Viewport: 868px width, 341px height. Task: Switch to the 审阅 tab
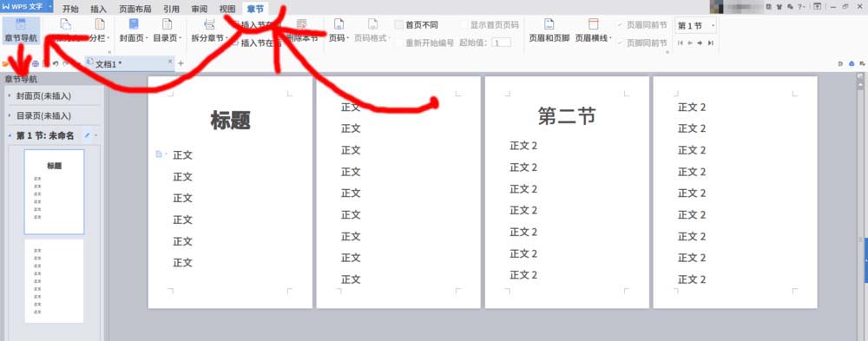click(200, 9)
